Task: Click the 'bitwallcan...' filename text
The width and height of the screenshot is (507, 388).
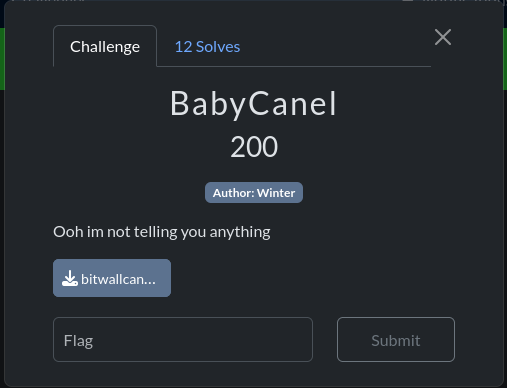Action: (x=118, y=279)
